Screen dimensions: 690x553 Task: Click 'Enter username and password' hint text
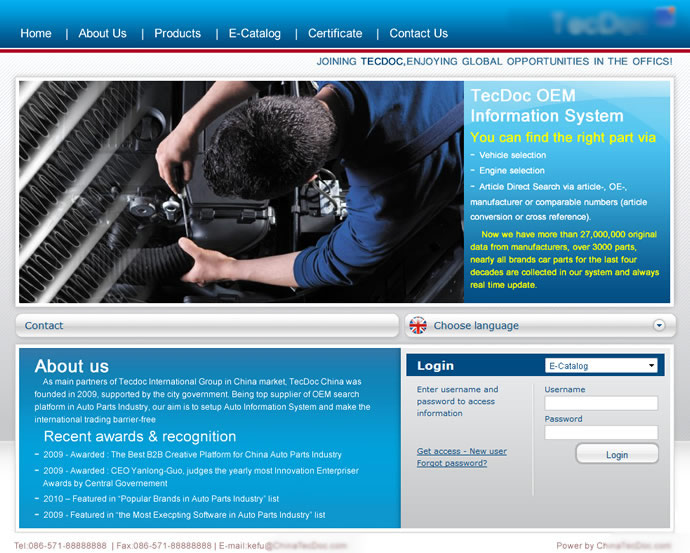(x=457, y=401)
